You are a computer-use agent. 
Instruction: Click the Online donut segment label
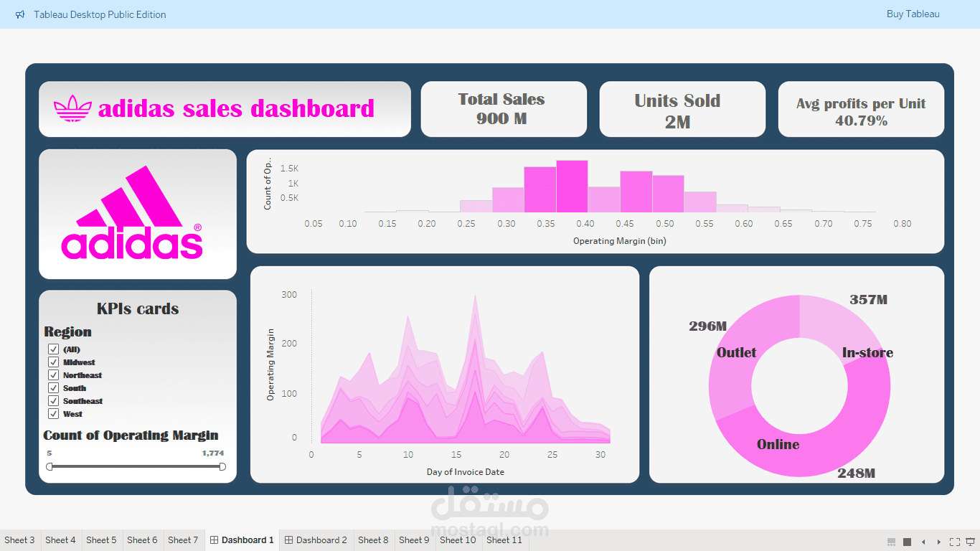point(778,445)
